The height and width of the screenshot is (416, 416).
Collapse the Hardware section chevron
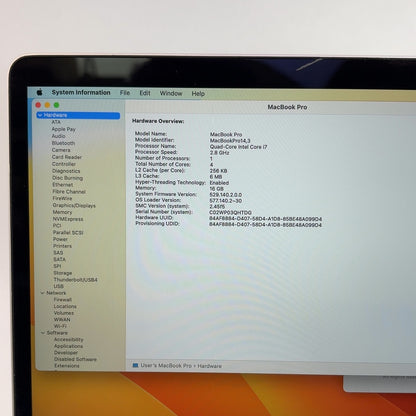[x=40, y=115]
